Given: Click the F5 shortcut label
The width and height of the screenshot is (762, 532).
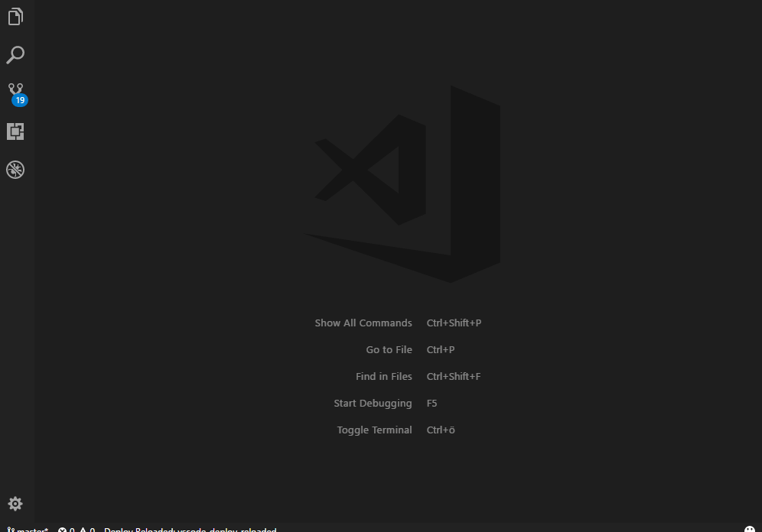Looking at the screenshot, I should [431, 404].
